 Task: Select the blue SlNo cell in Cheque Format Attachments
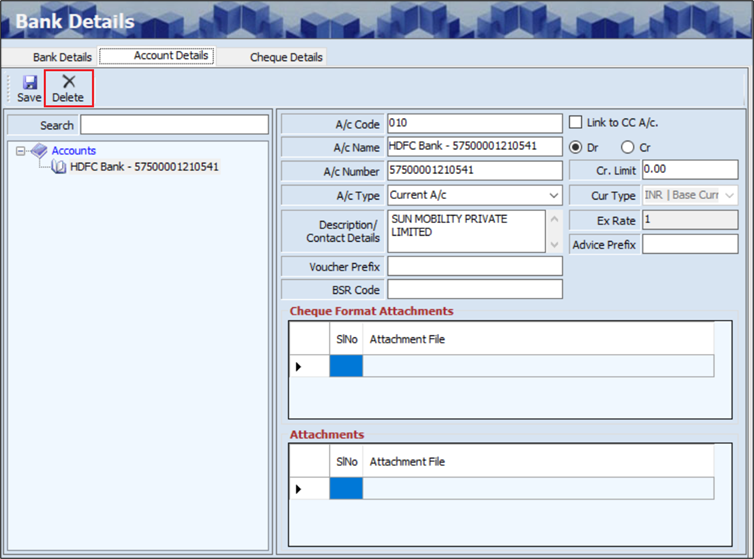[346, 367]
